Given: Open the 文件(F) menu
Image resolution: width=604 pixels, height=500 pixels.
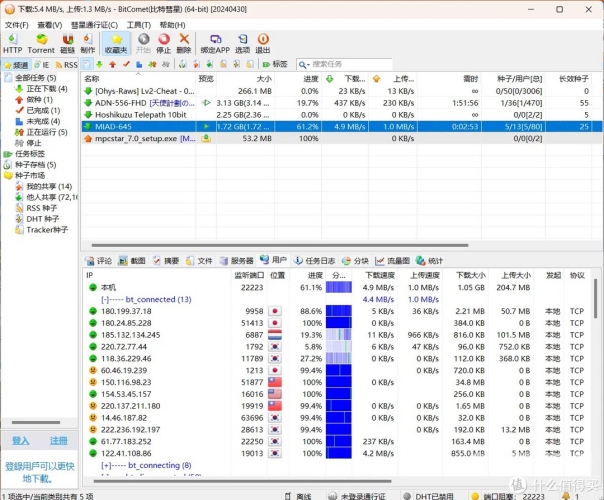Looking at the screenshot, I should 17,25.
